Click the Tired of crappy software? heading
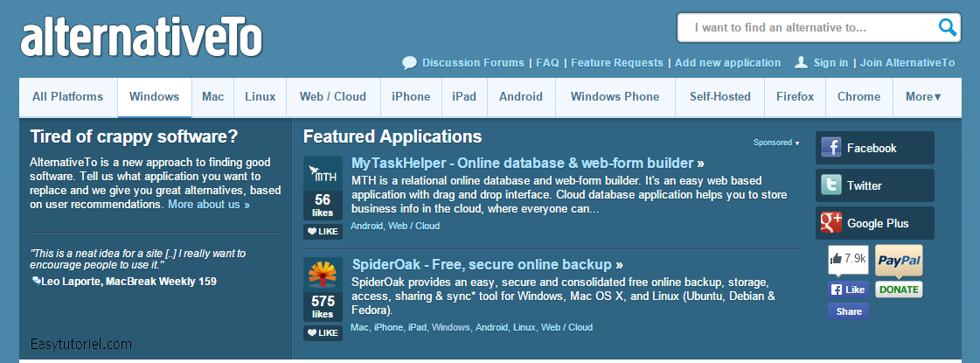The height and width of the screenshot is (363, 980). [135, 136]
